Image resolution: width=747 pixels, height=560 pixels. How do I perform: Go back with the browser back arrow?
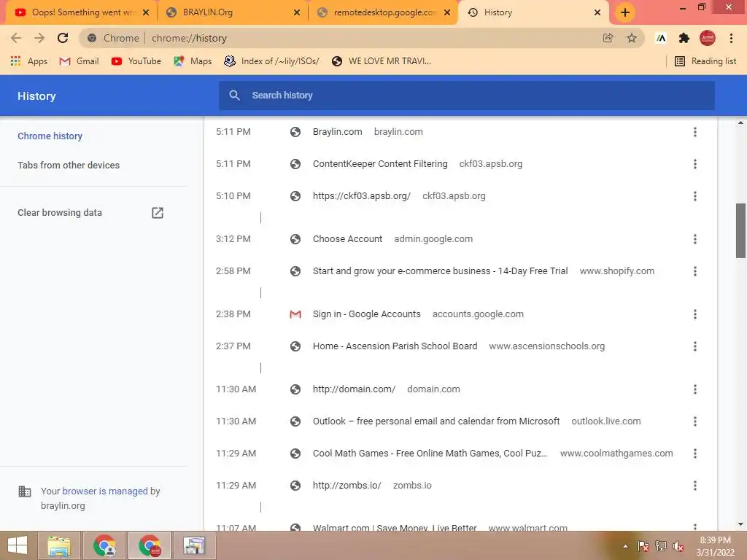tap(16, 38)
